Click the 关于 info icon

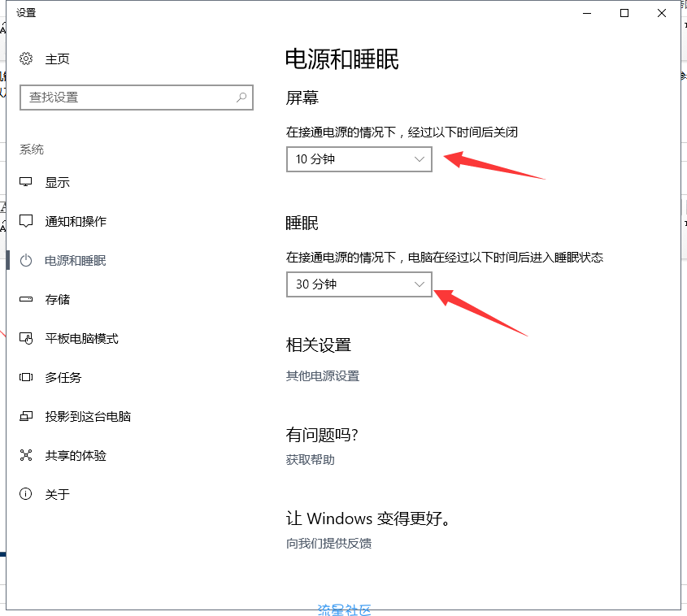click(26, 494)
